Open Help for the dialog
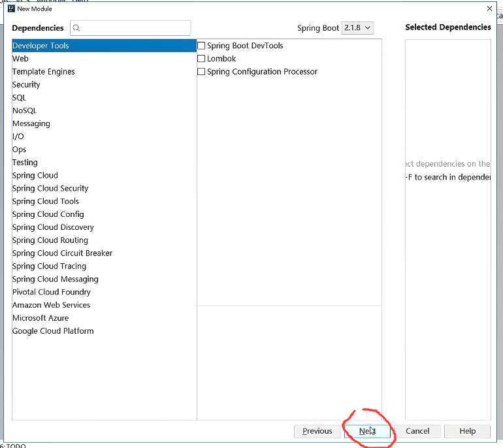Image resolution: width=503 pixels, height=448 pixels. [x=467, y=431]
